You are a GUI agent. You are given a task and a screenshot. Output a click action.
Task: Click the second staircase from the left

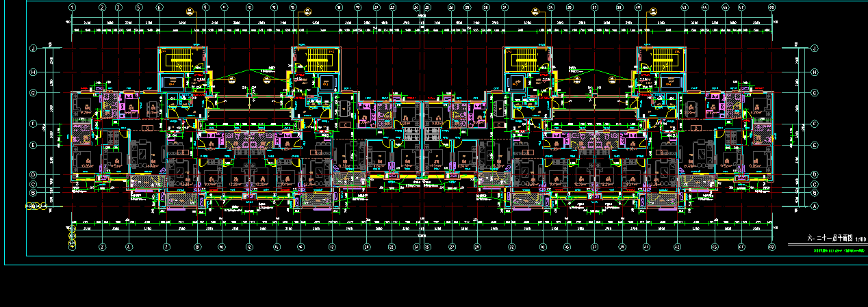[x=317, y=59]
